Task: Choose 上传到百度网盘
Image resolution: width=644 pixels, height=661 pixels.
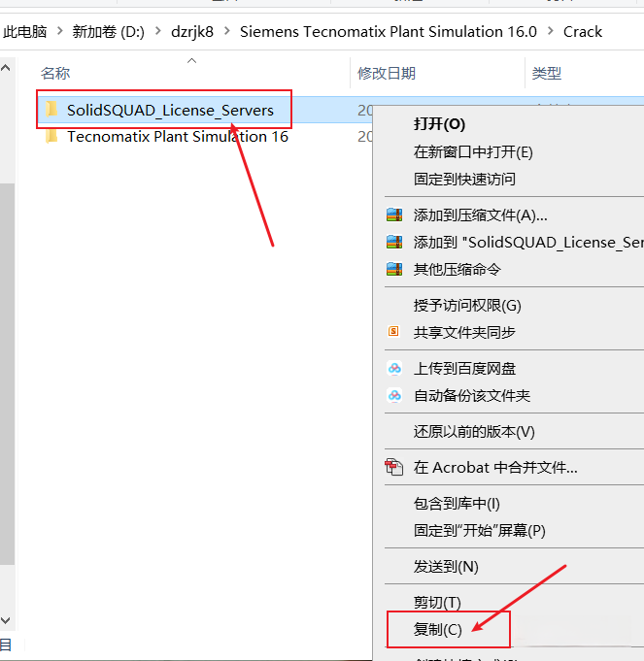Action: (x=464, y=369)
